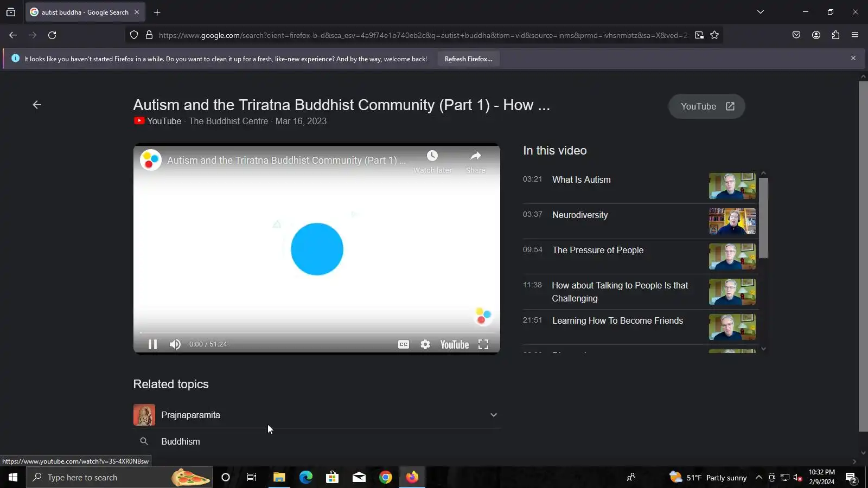Open Firefox View recent browsing icon

(11, 12)
